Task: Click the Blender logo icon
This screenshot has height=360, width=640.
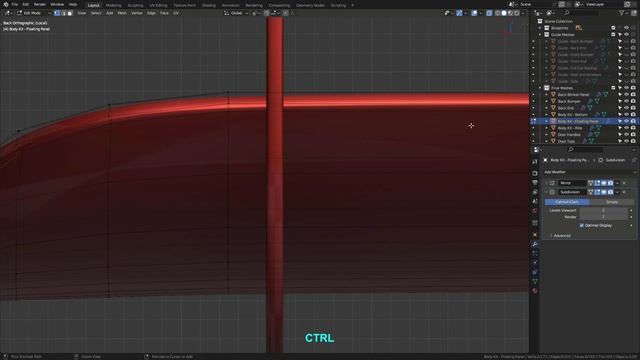Action: tap(6, 4)
